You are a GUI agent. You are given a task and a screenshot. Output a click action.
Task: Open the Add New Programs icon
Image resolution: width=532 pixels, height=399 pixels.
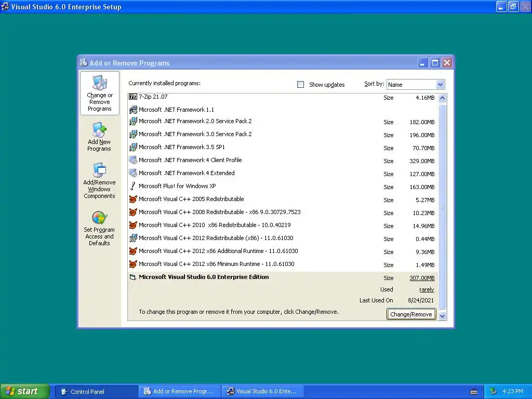(99, 129)
